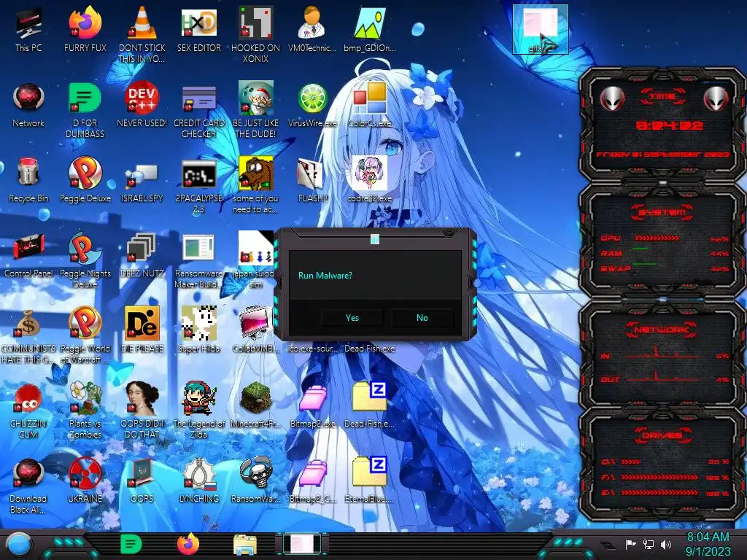Image resolution: width=747 pixels, height=560 pixels.
Task: Select the coore32.exe anime icon
Action: tap(370, 180)
